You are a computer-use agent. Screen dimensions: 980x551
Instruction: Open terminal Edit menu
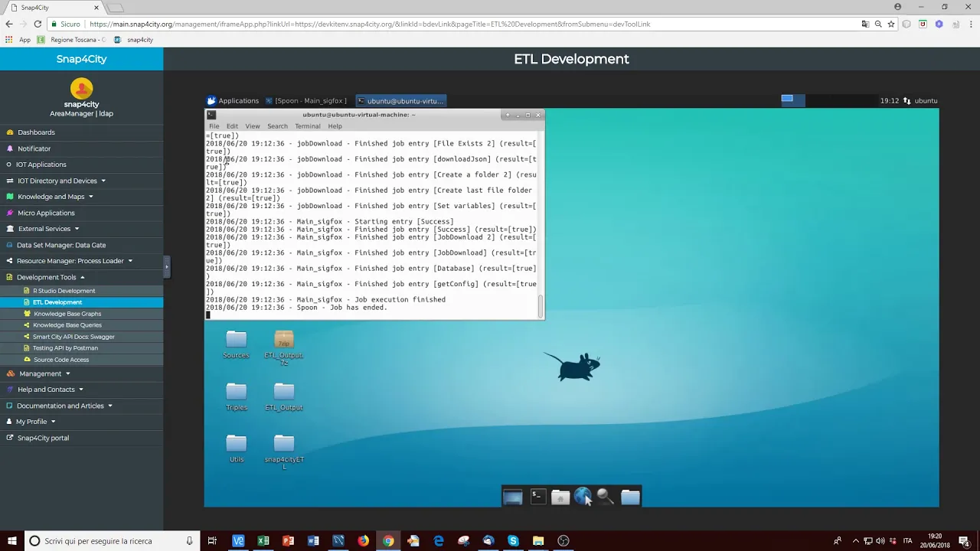tap(232, 126)
